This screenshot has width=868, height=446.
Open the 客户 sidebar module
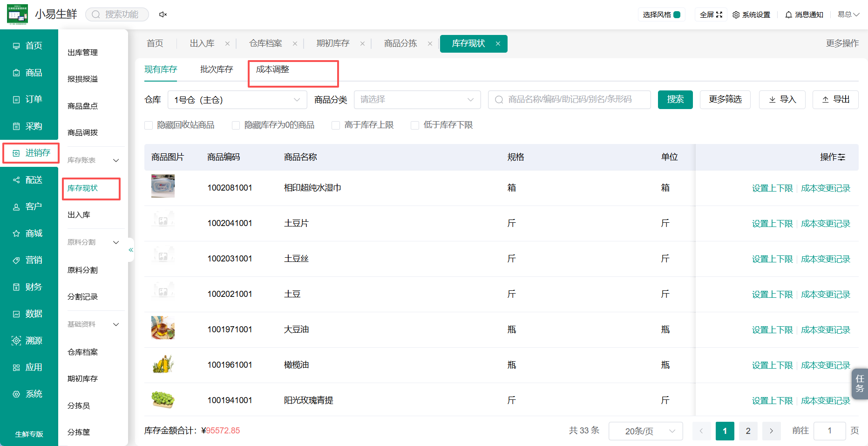coord(29,206)
